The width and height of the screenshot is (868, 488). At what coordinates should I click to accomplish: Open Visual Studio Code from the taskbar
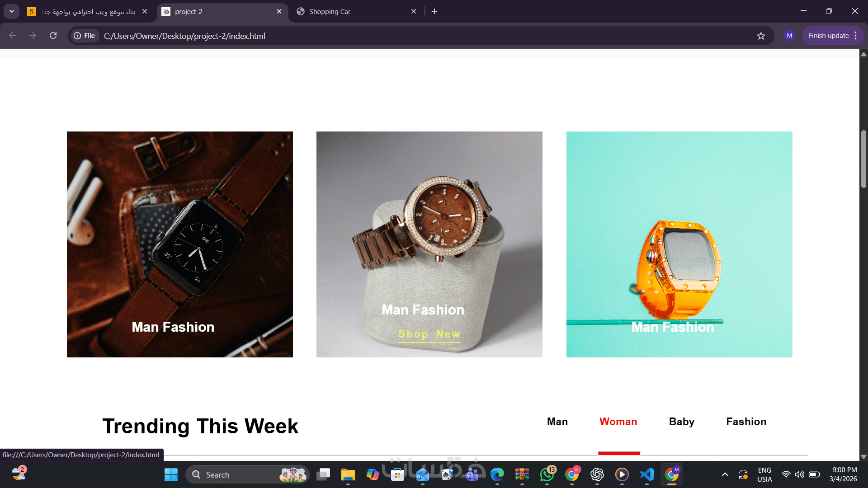(647, 474)
